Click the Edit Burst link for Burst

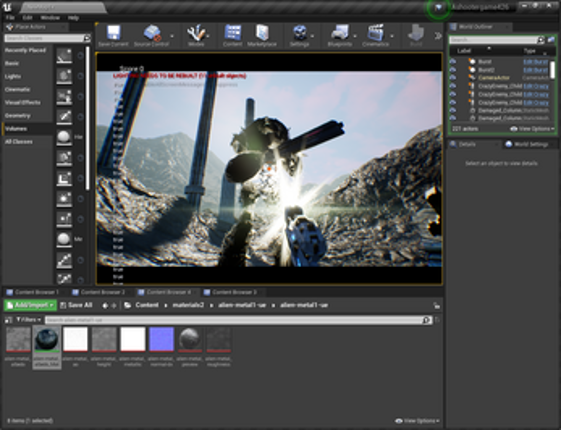coord(536,62)
